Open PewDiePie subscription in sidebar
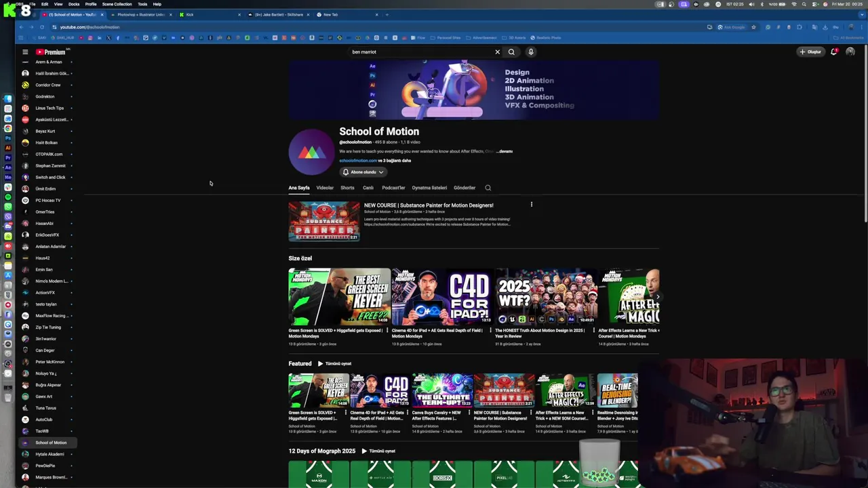The height and width of the screenshot is (488, 868). (46, 466)
